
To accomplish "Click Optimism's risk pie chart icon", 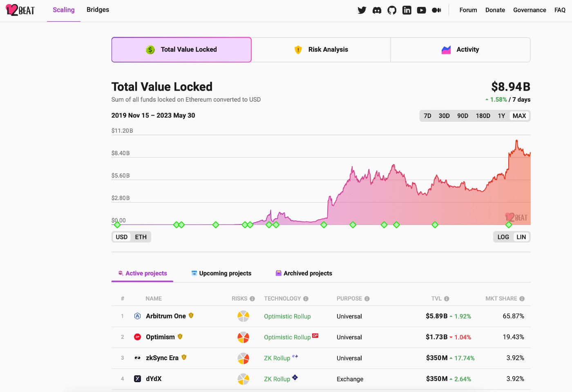I will click(244, 337).
